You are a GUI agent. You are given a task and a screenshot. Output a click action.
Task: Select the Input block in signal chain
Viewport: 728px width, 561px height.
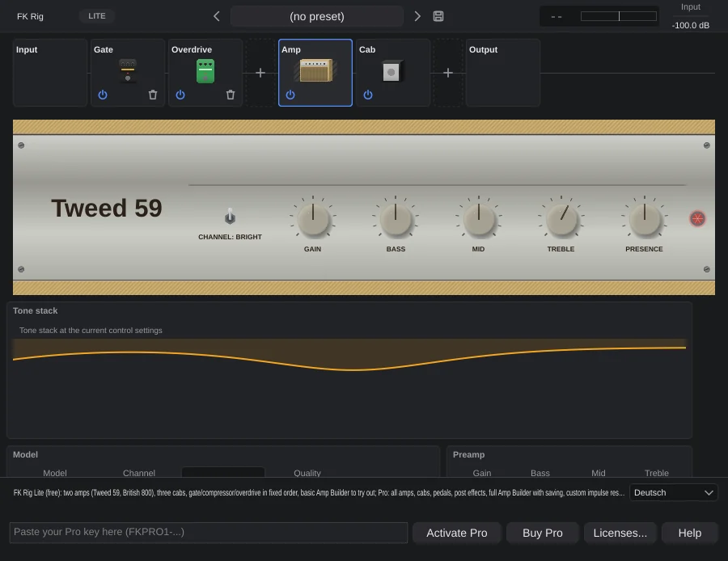(50, 73)
